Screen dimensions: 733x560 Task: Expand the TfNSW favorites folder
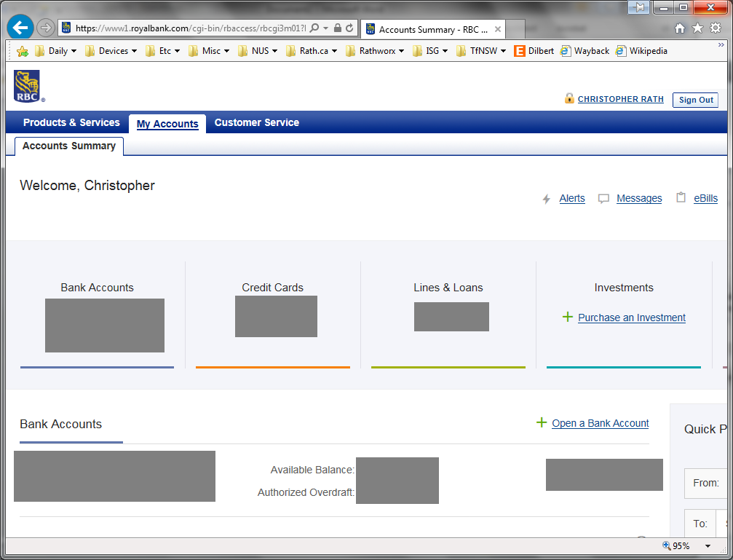coord(481,51)
